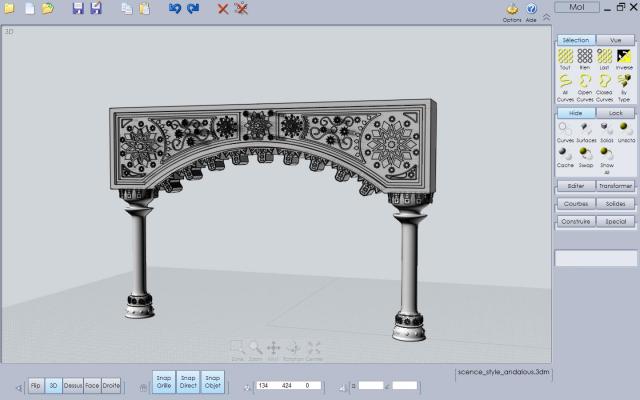This screenshot has height=400, width=640.
Task: Hide Surfaces icon in Hide panel
Action: 586,133
